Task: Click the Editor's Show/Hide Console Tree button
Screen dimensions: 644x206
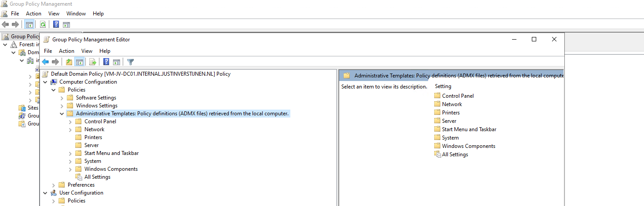Action: [80, 62]
